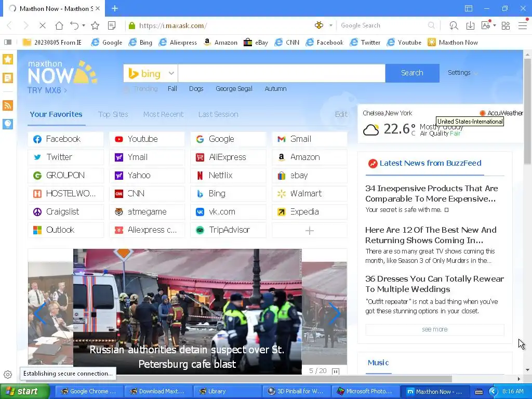The height and width of the screenshot is (399, 532).
Task: Click the undo closed tab arrow icon
Action: (74, 25)
